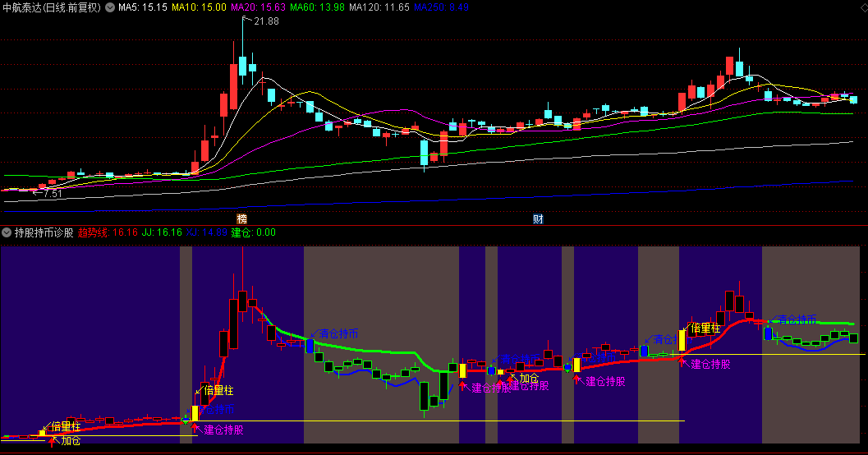The height and width of the screenshot is (455, 868).
Task: Click the 清仓持币 label after the price peak
Action: [339, 333]
